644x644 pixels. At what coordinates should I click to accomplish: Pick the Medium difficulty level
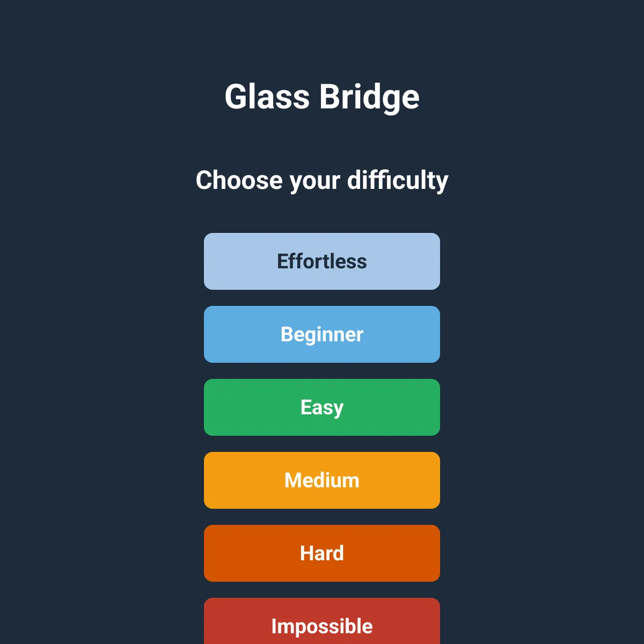point(322,480)
